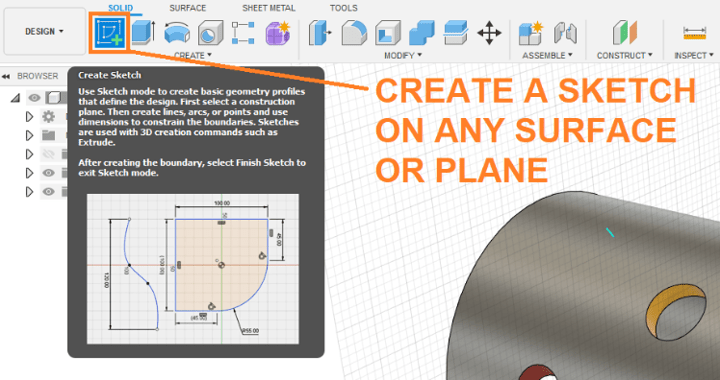Screen dimensions: 720x380
Task: Toggle visibility eye of root component
Action: 34,97
